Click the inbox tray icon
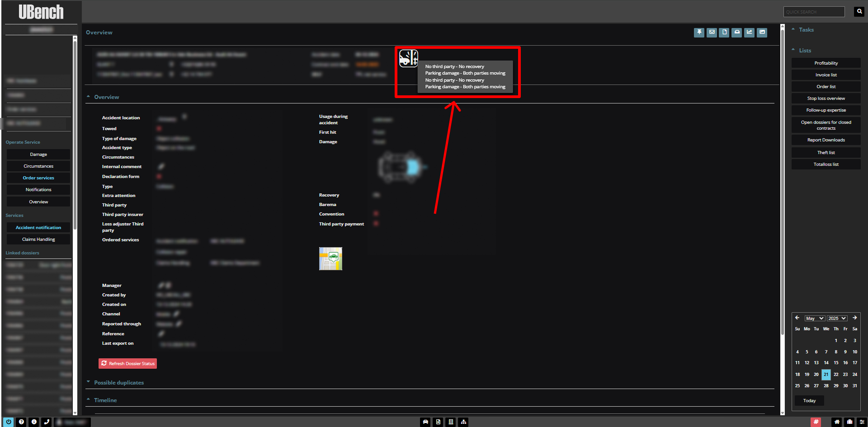868x427 pixels. [737, 32]
